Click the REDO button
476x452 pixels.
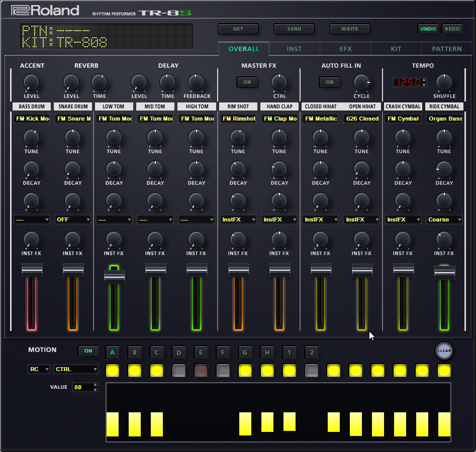coord(452,29)
